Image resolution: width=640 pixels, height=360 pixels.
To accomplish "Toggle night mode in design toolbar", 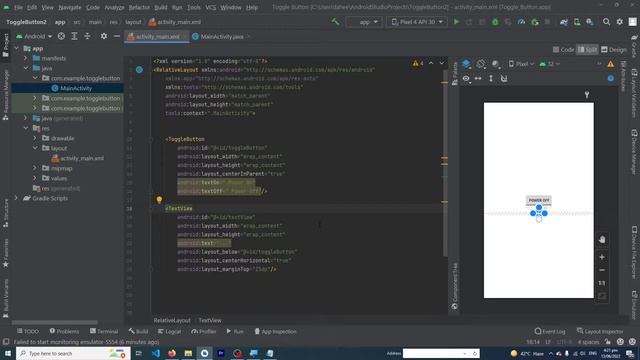I will point(496,64).
